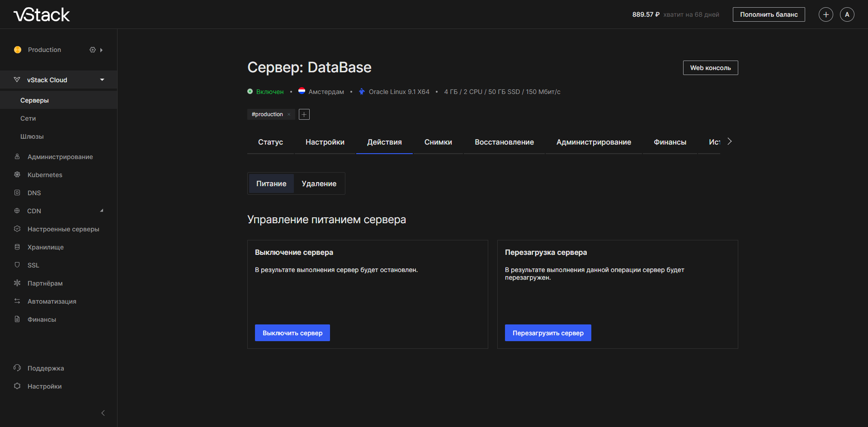
Task: Click the plus icon in top bar
Action: click(826, 14)
